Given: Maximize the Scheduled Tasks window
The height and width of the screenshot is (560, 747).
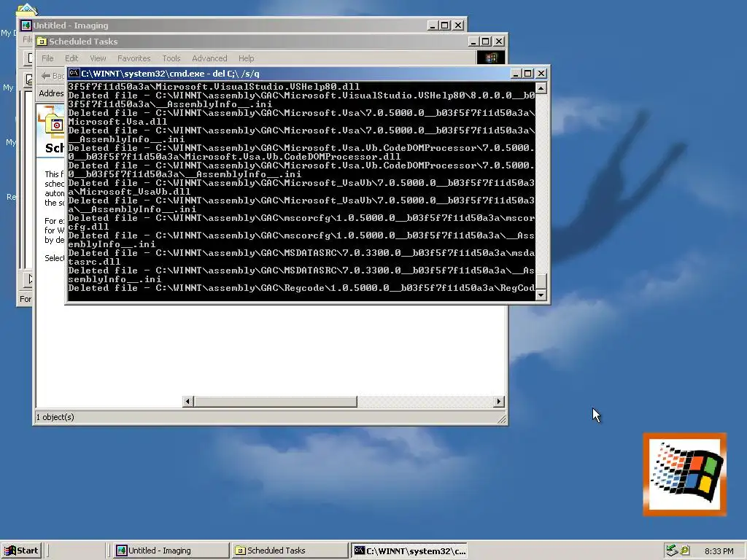Looking at the screenshot, I should click(485, 42).
